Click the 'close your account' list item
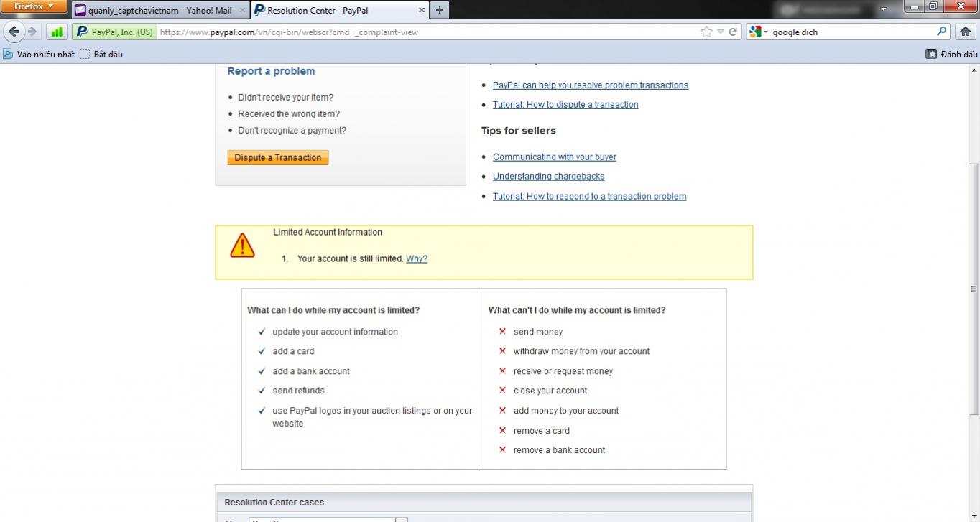 550,391
